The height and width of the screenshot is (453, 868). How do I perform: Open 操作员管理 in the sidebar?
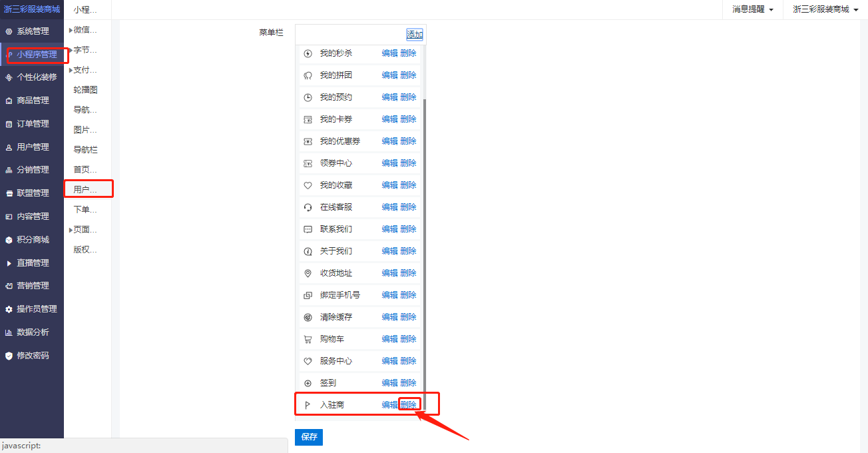pos(32,309)
